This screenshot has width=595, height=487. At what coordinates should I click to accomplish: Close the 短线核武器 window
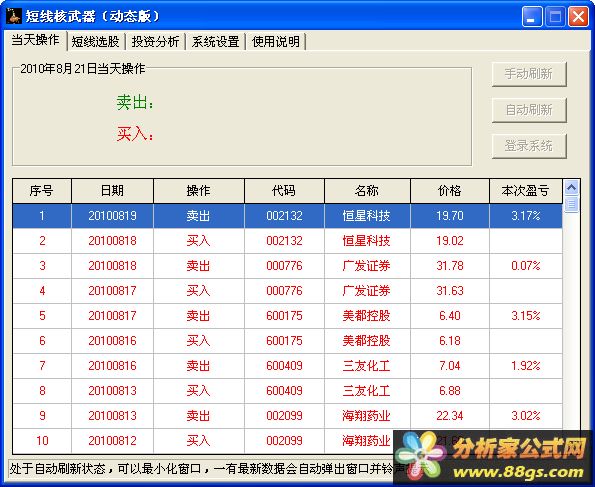pyautogui.click(x=578, y=17)
